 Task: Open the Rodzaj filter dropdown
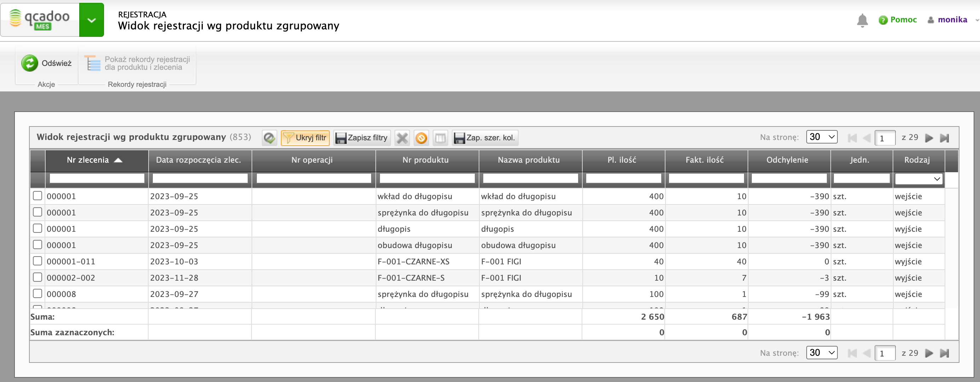tap(918, 179)
